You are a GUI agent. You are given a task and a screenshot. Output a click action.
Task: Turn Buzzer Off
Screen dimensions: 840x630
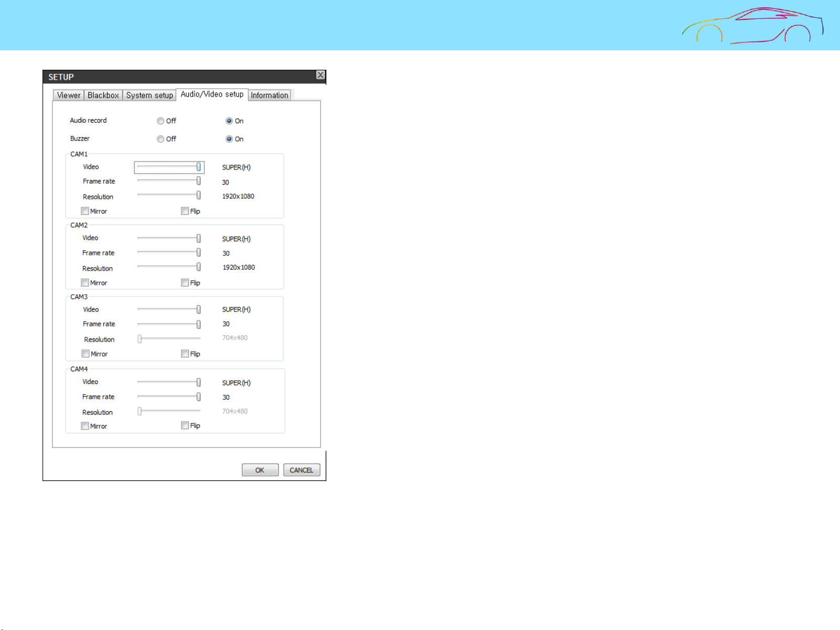161,139
